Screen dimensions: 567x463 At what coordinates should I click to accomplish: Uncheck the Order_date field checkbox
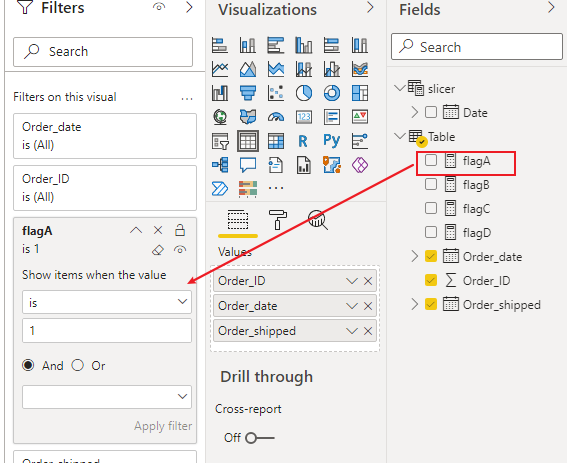(x=431, y=256)
